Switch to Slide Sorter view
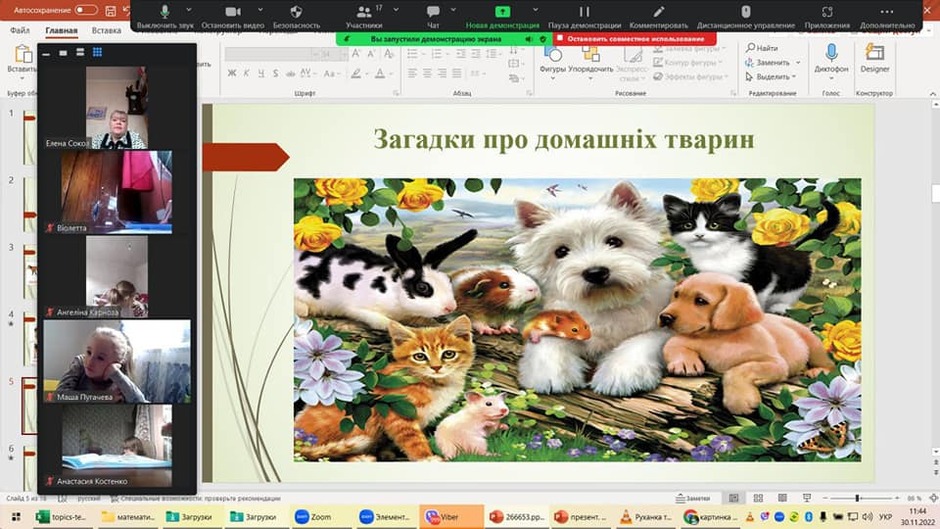 click(758, 498)
